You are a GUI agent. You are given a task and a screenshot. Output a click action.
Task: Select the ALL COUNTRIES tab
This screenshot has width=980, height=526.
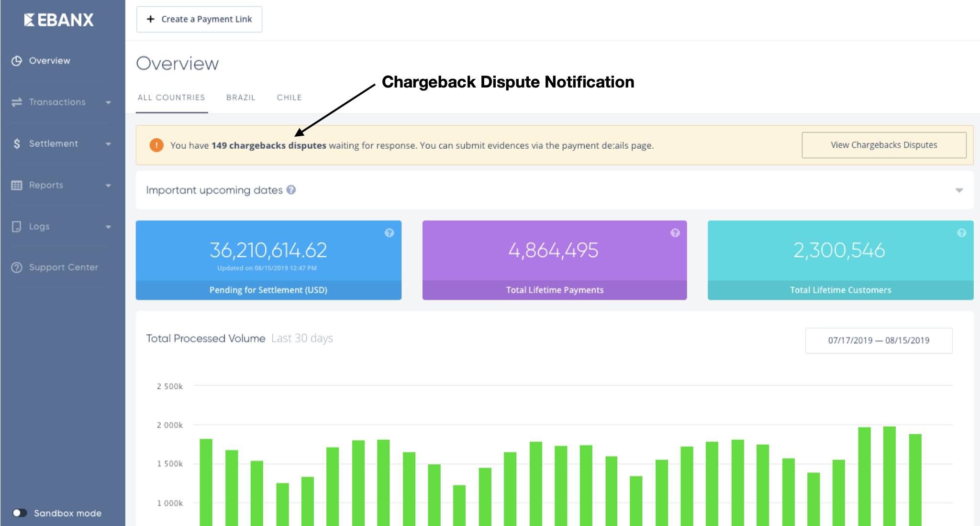coord(171,98)
